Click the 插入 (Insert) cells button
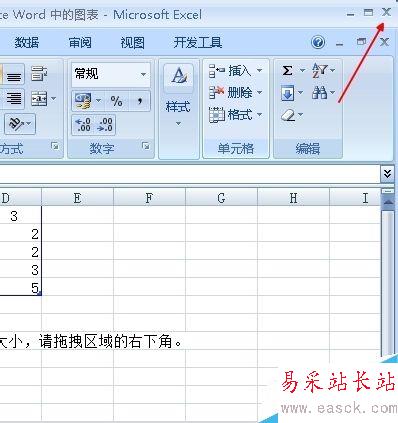Screen dimensions: 398x423 (230, 71)
